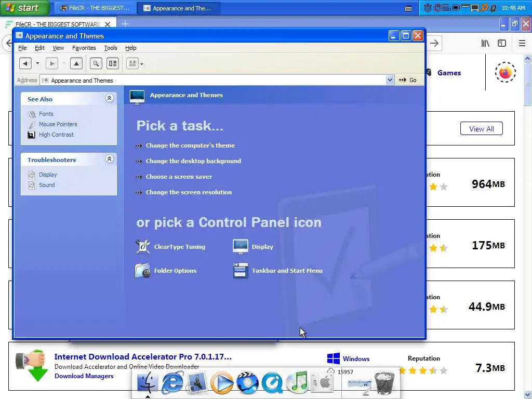Screen dimensions: 532x399
Task: Toggle the Folders pane button
Action: click(113, 63)
